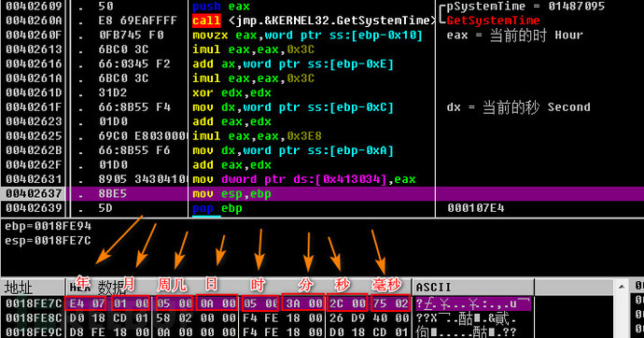Select highlighted address 00402637

(34, 194)
